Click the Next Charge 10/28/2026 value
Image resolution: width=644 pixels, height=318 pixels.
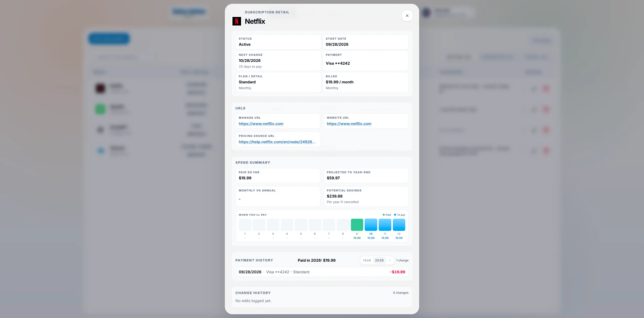point(249,61)
